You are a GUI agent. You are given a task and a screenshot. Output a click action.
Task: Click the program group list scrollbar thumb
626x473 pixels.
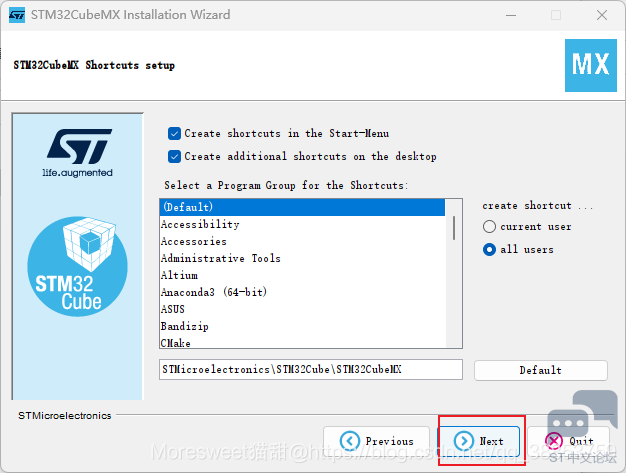click(x=454, y=228)
